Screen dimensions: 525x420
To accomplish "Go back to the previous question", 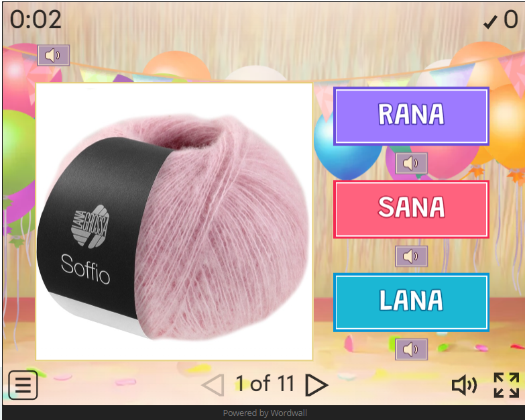I will [213, 385].
